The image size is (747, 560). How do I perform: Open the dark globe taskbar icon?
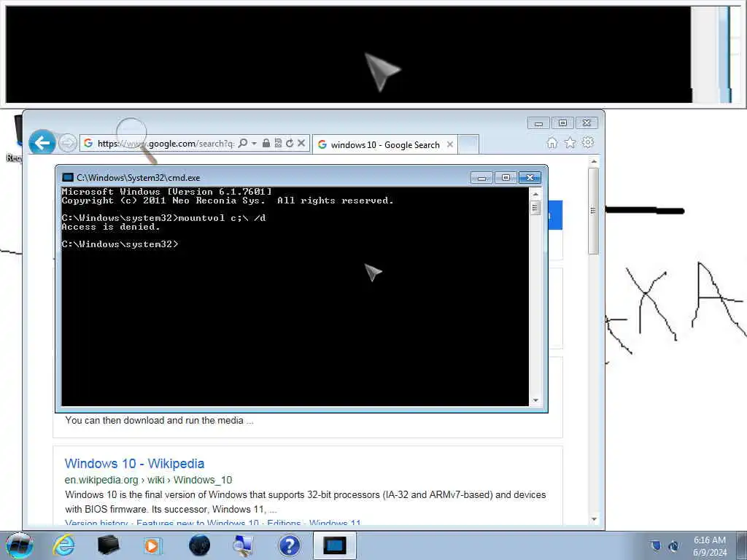point(199,545)
